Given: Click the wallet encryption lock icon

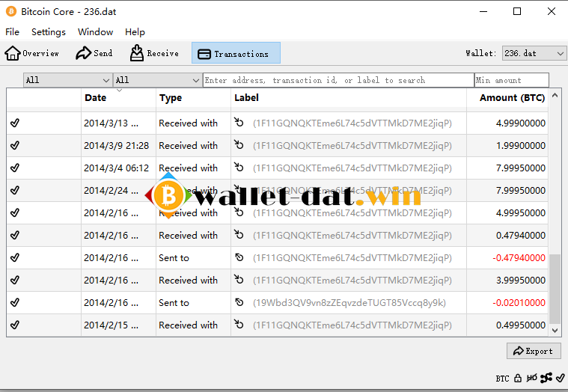Looking at the screenshot, I should coord(518,379).
